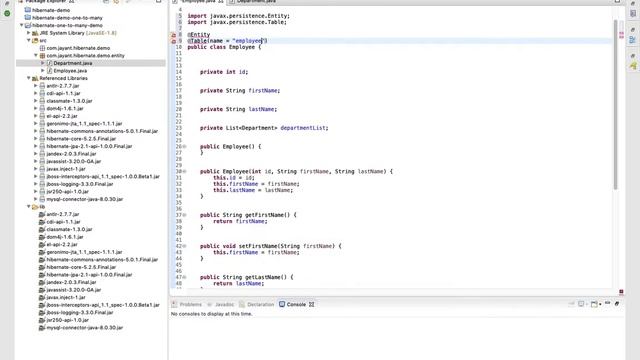Expand the Department.java node

pos(43,63)
